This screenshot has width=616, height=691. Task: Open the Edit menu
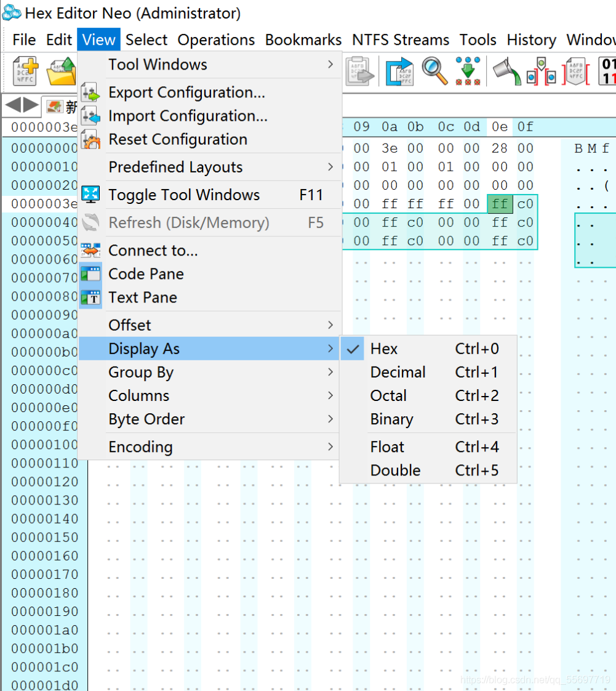[x=59, y=39]
